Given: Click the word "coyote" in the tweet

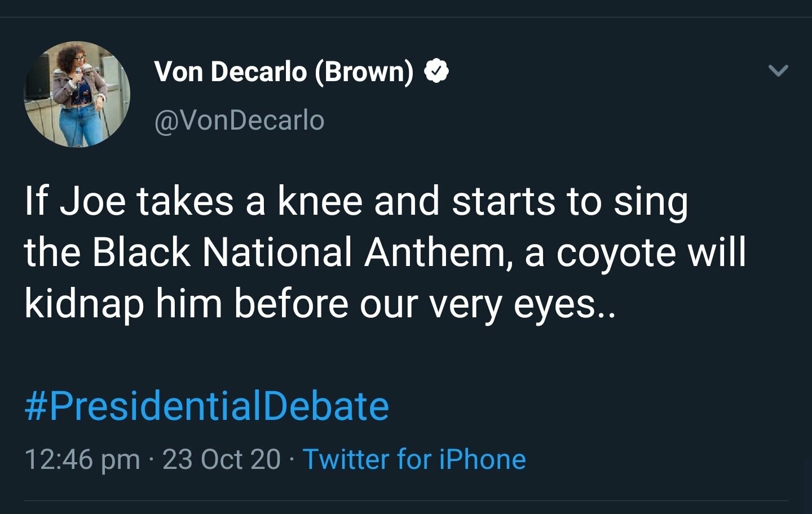Looking at the screenshot, I should click(x=616, y=252).
